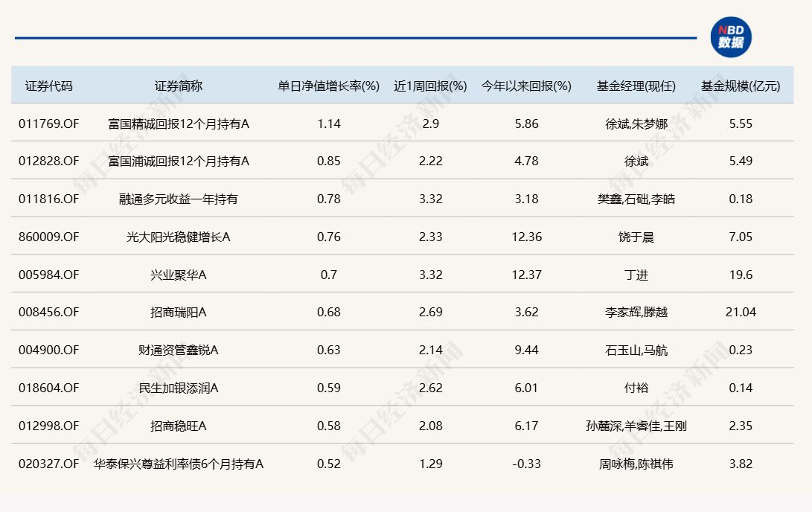Open fund 华泰保兴尊益利率债6个月持有A

click(x=179, y=464)
